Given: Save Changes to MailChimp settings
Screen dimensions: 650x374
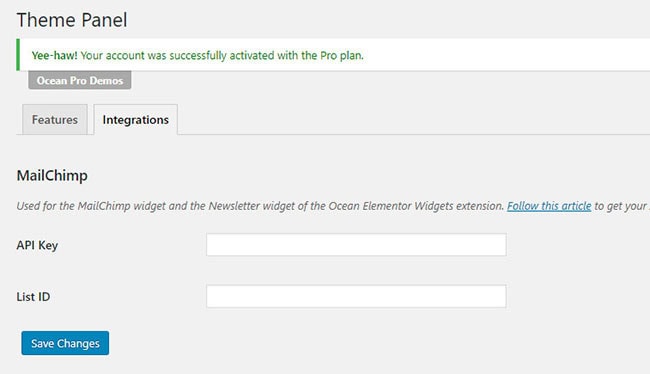Looking at the screenshot, I should [65, 343].
